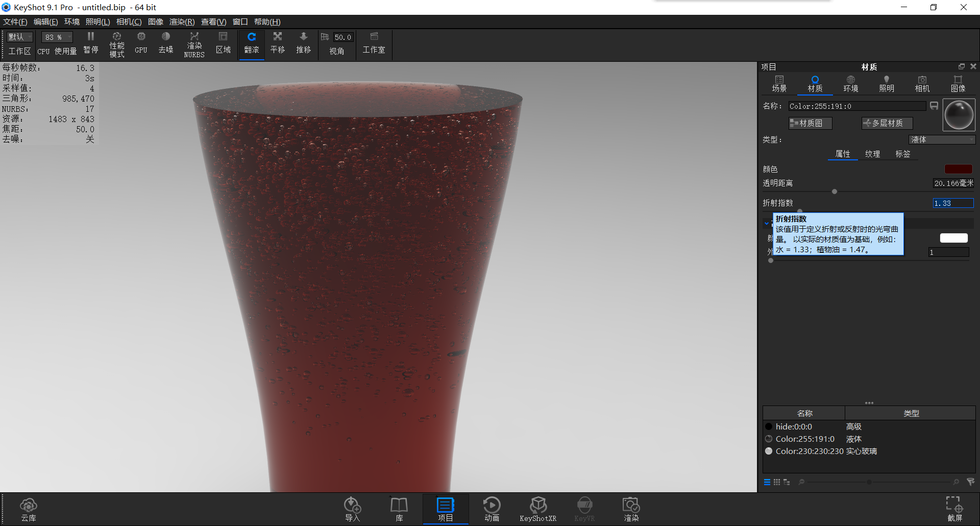Select the 翻滚 (Tumble) camera tool
980x526 pixels.
251,43
